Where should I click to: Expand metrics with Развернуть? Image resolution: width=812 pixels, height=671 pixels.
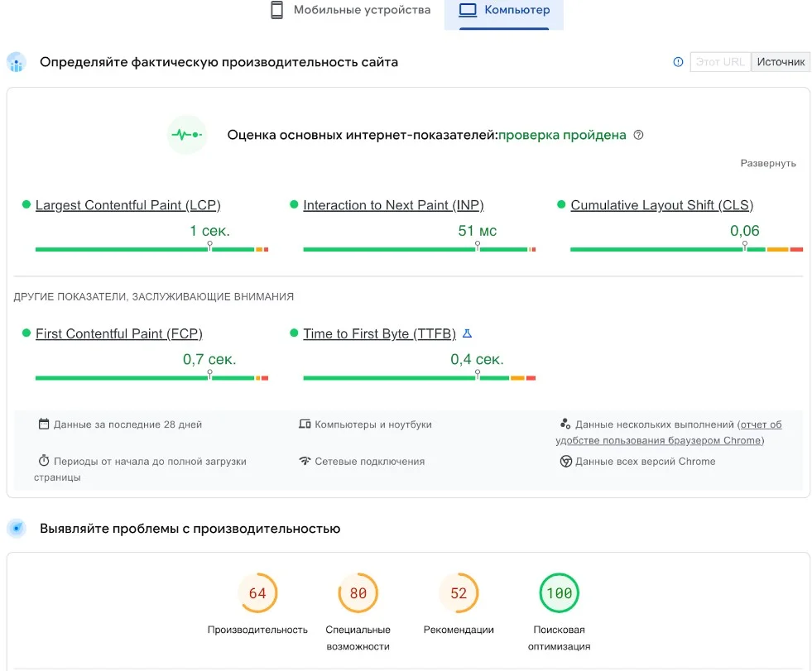768,163
